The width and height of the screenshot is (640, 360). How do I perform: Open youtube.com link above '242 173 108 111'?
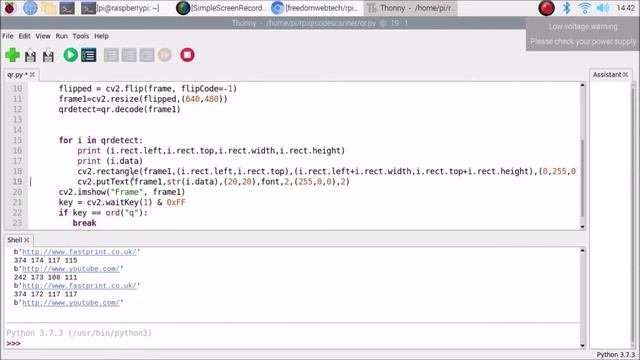71,269
